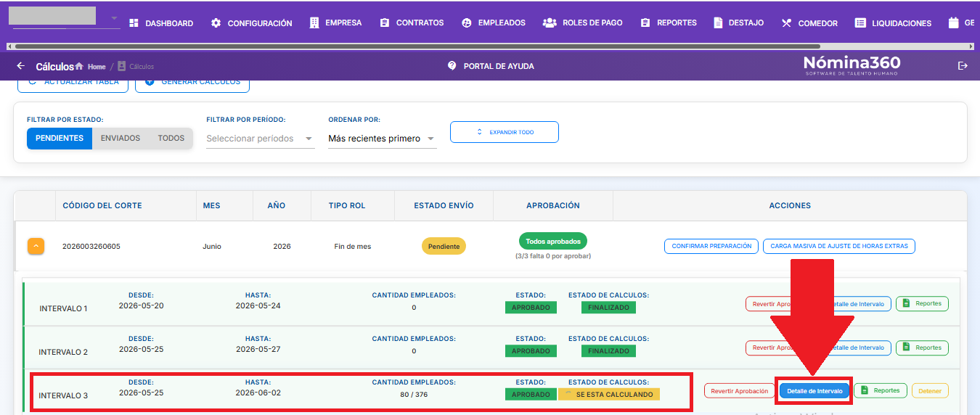Click Revertir Aprobación for Intervalo 1

[x=770, y=303]
